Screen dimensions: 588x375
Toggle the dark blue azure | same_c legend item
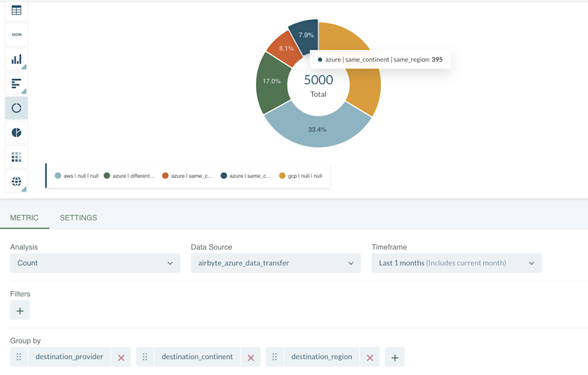[246, 176]
